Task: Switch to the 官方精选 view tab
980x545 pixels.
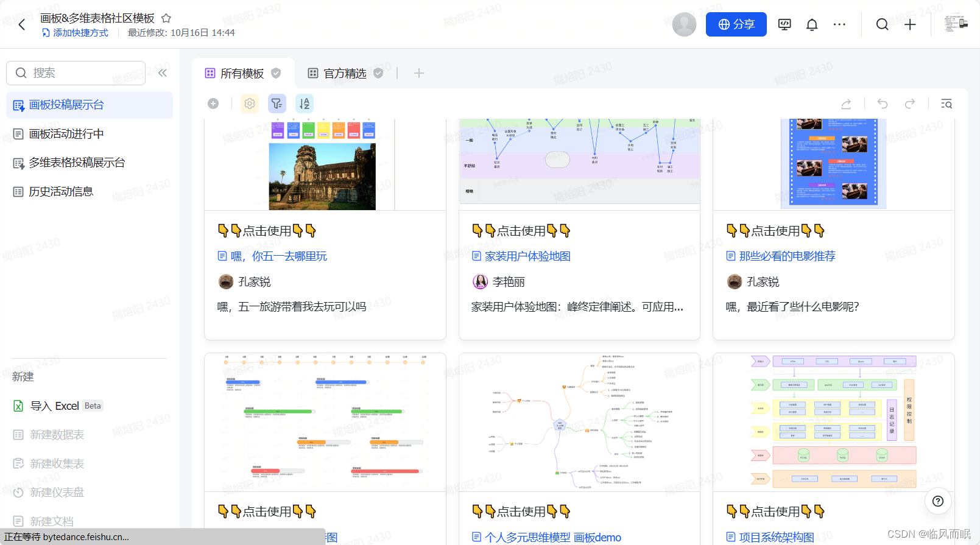Action: 345,73
